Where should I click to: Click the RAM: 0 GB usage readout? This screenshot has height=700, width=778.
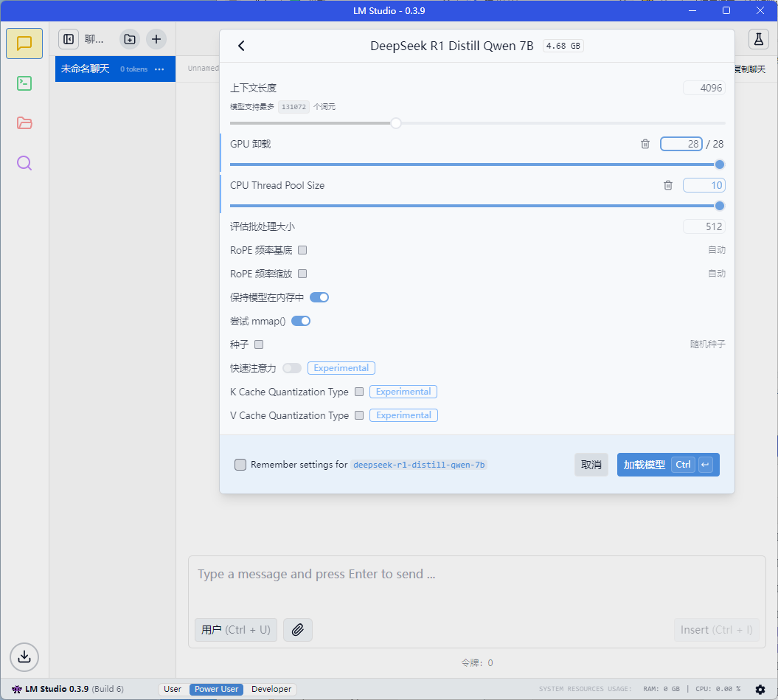(661, 689)
